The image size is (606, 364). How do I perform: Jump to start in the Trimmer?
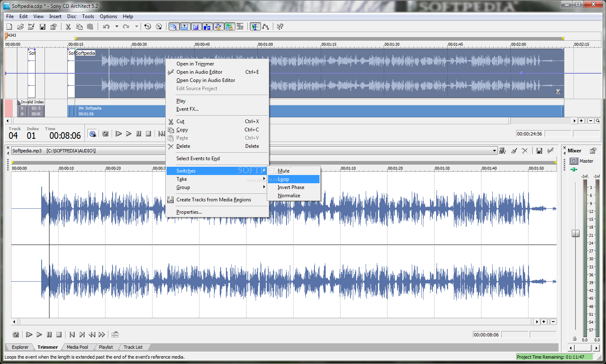click(72, 335)
